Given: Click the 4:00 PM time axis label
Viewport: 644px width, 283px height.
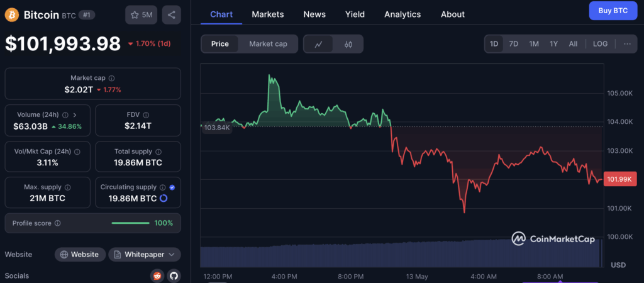Looking at the screenshot, I should pos(284,277).
